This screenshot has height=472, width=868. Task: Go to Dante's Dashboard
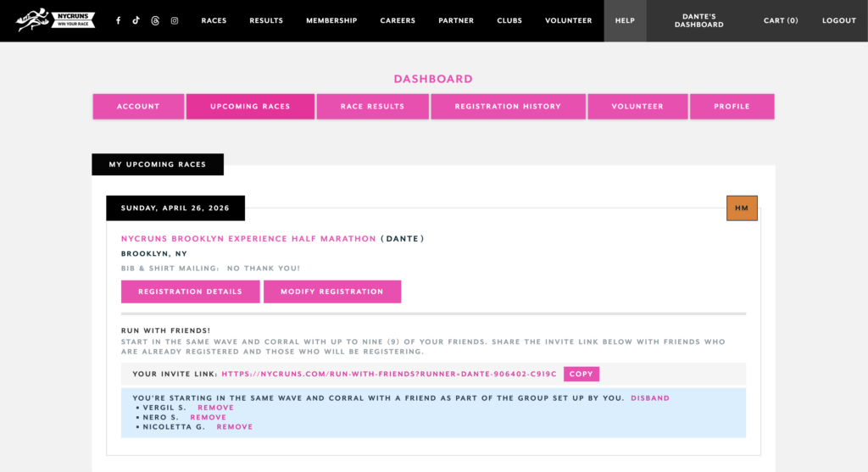point(698,20)
